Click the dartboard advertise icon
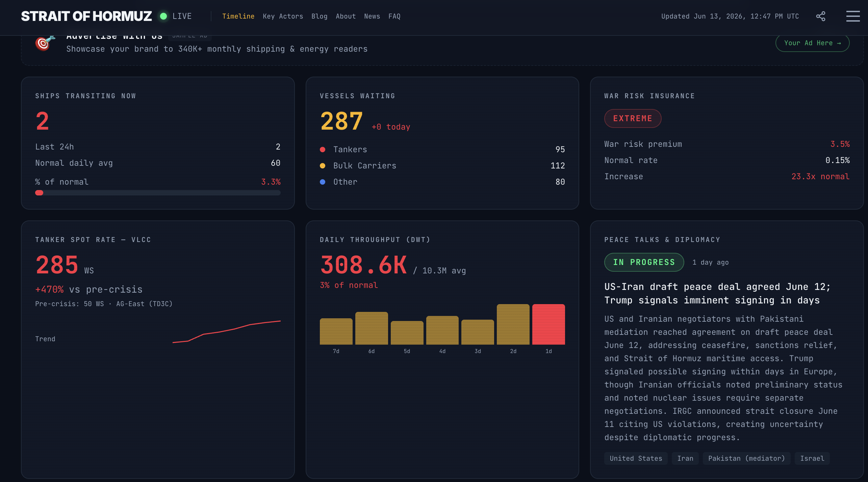 pos(45,43)
